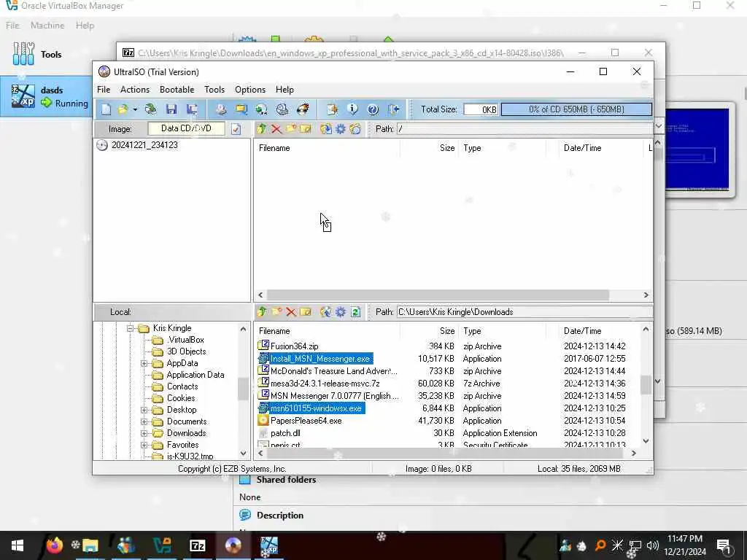This screenshot has width=747, height=560.
Task: Expand the Downloads folder node
Action: [144, 433]
